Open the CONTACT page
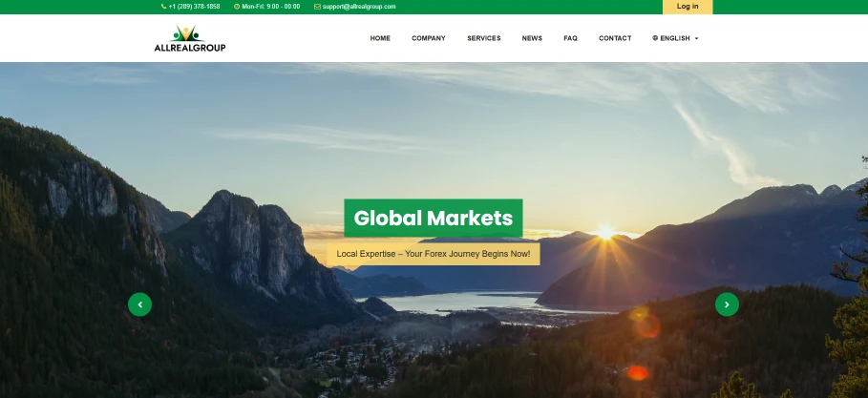This screenshot has height=398, width=868. coord(615,38)
